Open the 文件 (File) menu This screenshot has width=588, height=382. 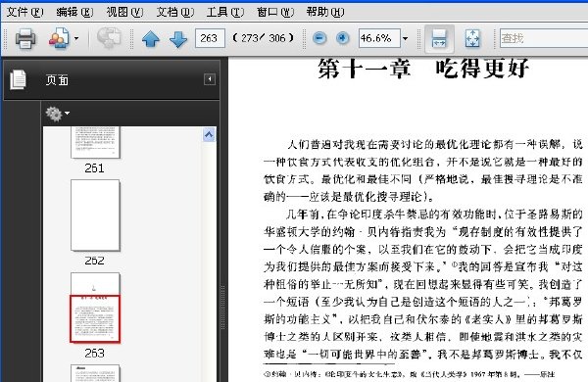point(24,12)
